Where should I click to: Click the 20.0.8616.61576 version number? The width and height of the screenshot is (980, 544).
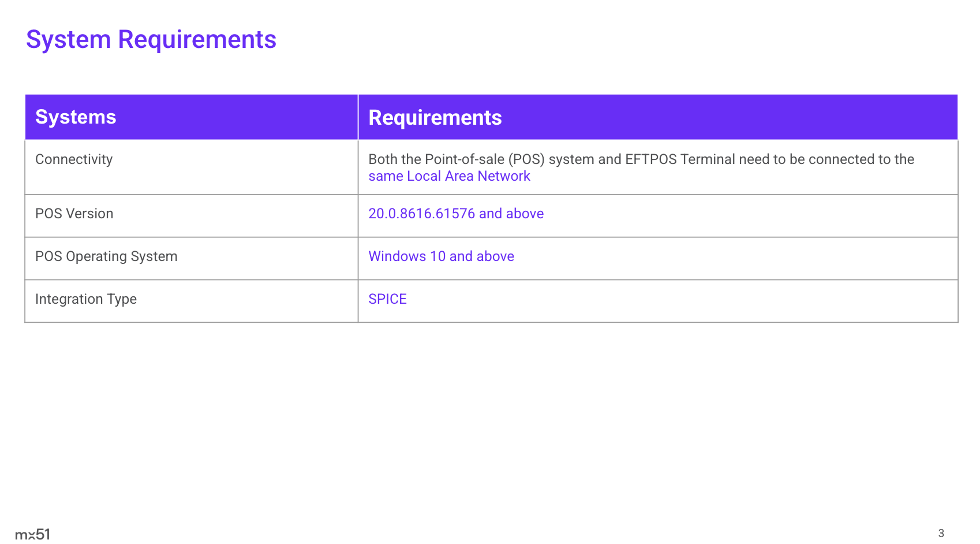pyautogui.click(x=421, y=214)
